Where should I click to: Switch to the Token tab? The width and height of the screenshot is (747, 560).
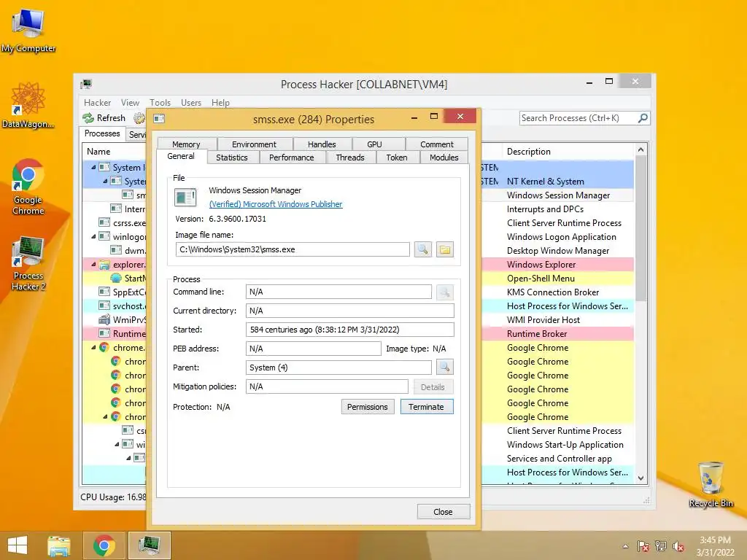coord(397,157)
